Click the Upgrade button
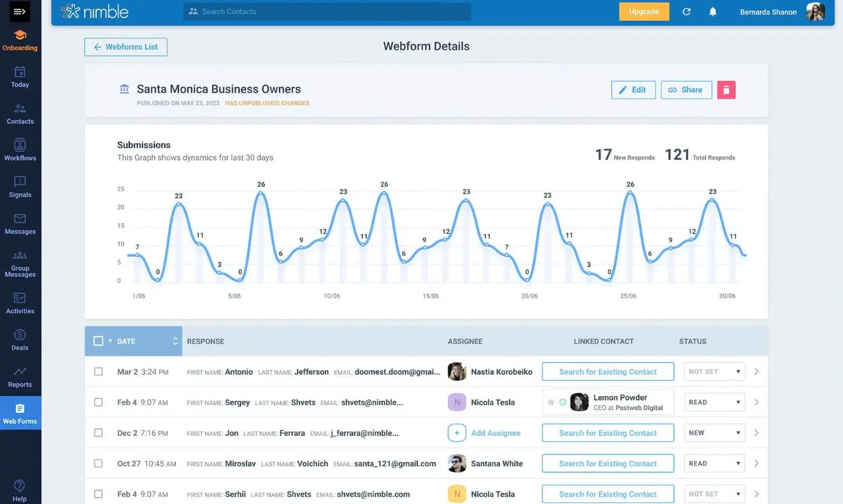 (x=644, y=12)
